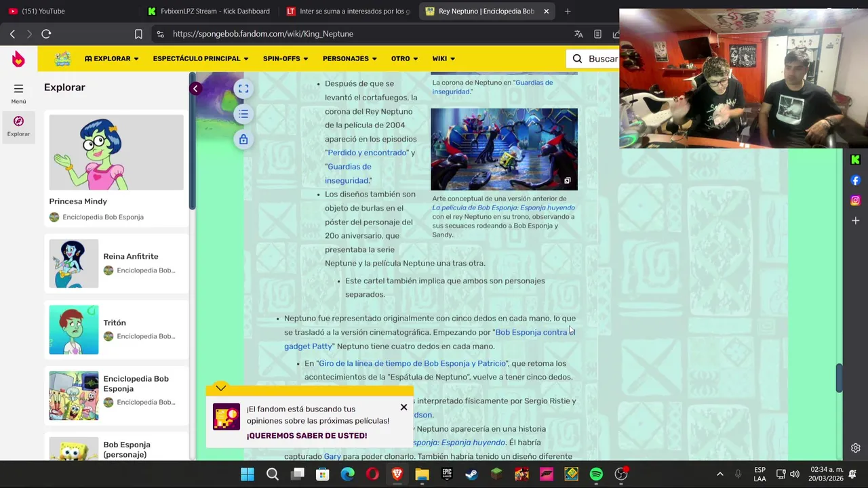Expand the PERSONAJES dropdown menu
The width and height of the screenshot is (868, 488).
(x=350, y=59)
